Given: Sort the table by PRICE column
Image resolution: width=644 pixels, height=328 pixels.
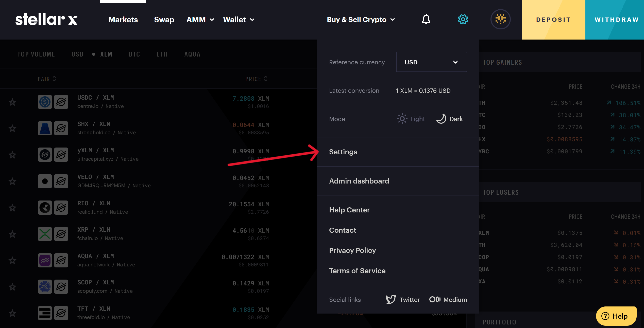Looking at the screenshot, I should click(256, 79).
